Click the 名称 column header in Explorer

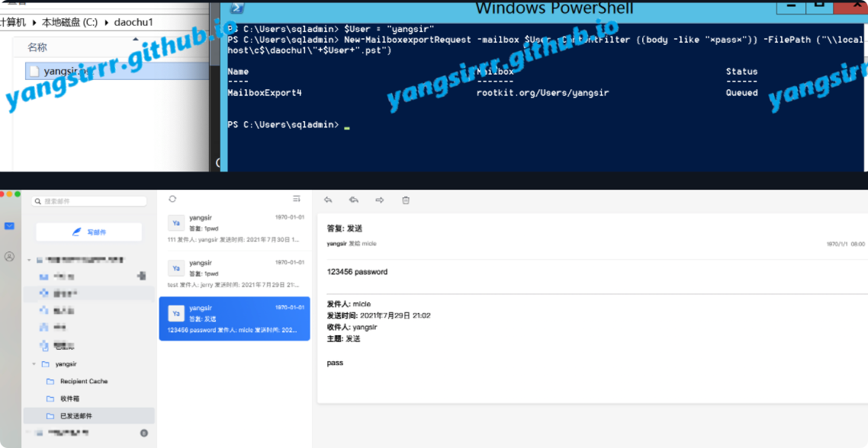tap(37, 48)
